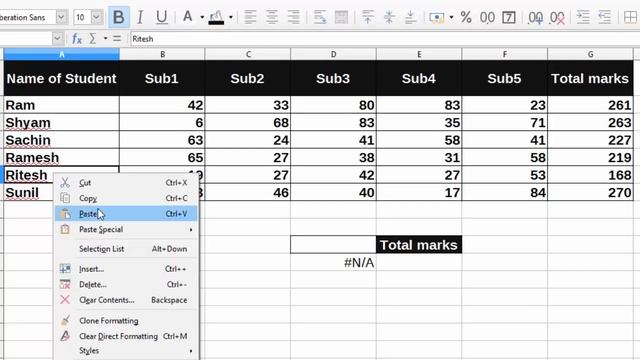Select column D header
The height and width of the screenshot is (360, 640).
pyautogui.click(x=333, y=54)
